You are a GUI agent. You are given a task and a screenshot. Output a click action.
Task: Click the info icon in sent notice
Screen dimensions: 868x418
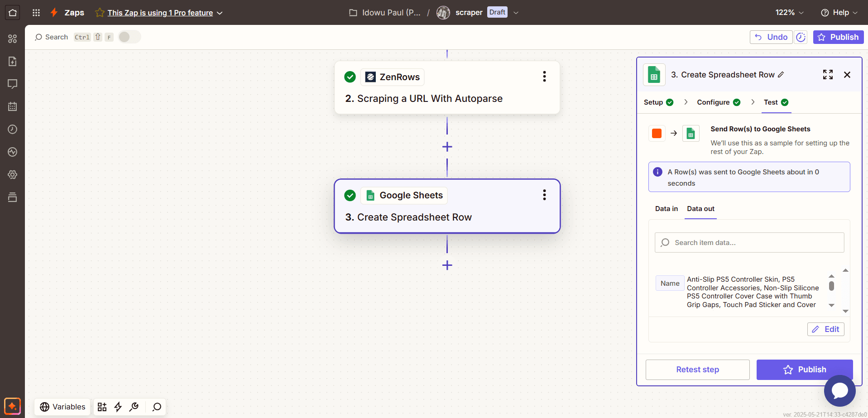657,172
